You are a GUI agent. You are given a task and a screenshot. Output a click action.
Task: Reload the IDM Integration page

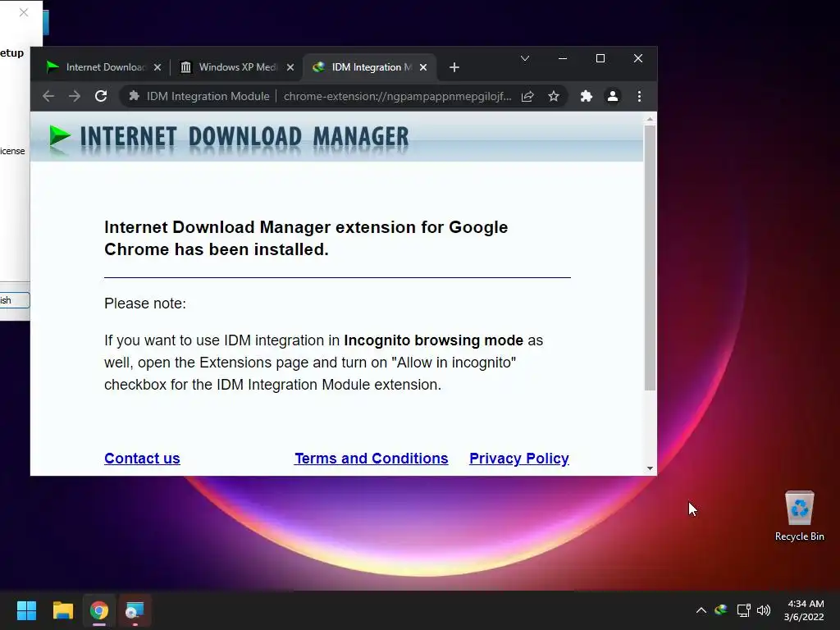(101, 97)
